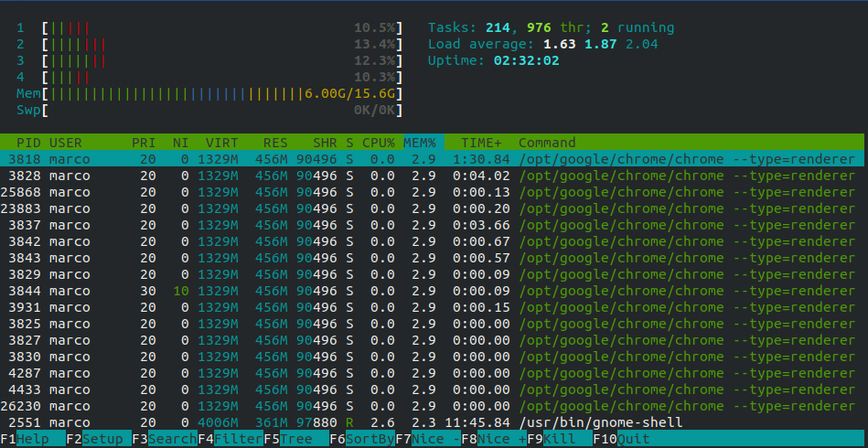Click the TIME+ value 11:45.84
The width and height of the screenshot is (868, 448).
[x=477, y=422]
